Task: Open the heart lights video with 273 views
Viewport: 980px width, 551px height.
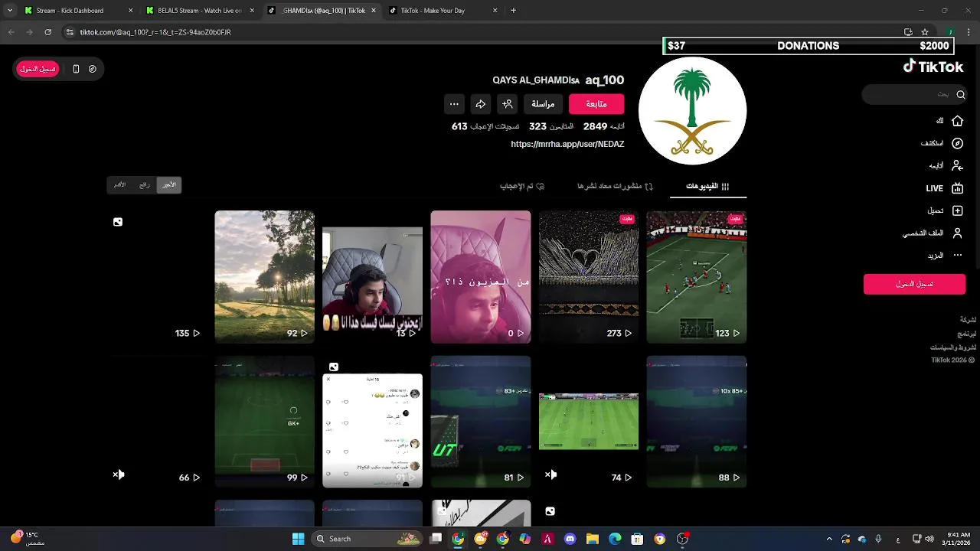Action: coord(588,277)
